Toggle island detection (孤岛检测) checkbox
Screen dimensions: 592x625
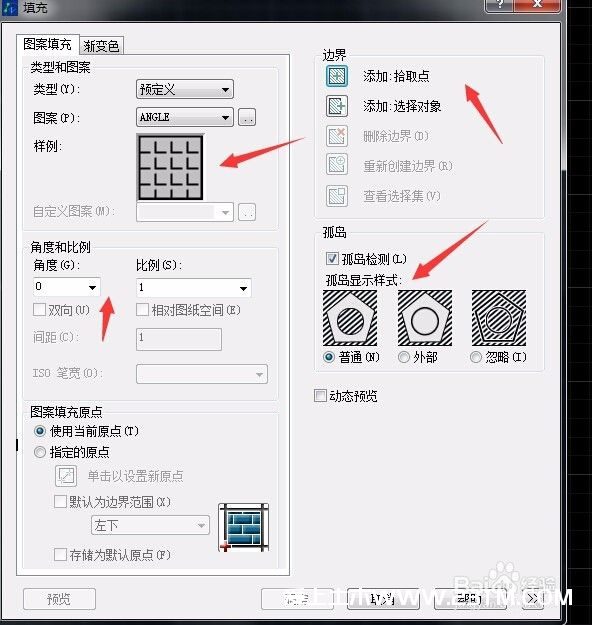332,259
